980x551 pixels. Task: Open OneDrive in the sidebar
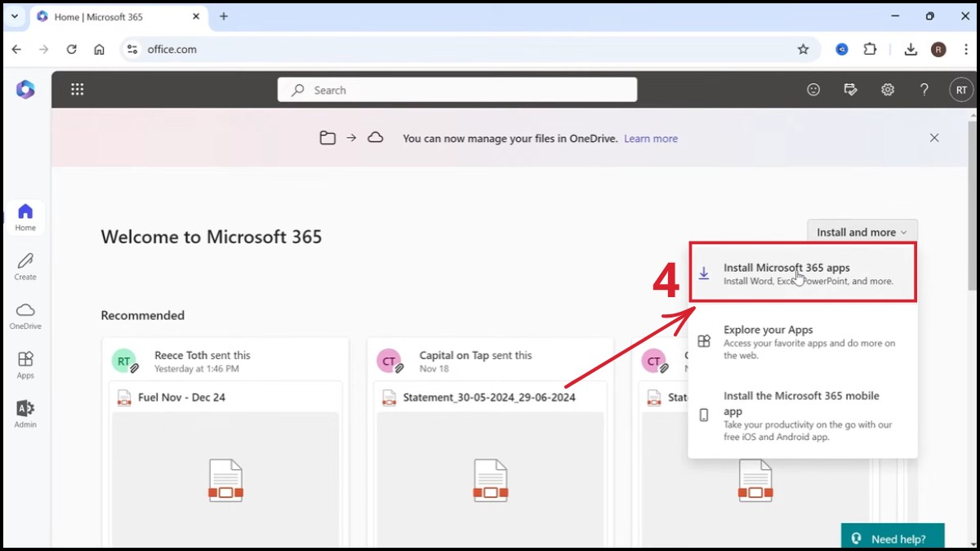pyautogui.click(x=25, y=316)
